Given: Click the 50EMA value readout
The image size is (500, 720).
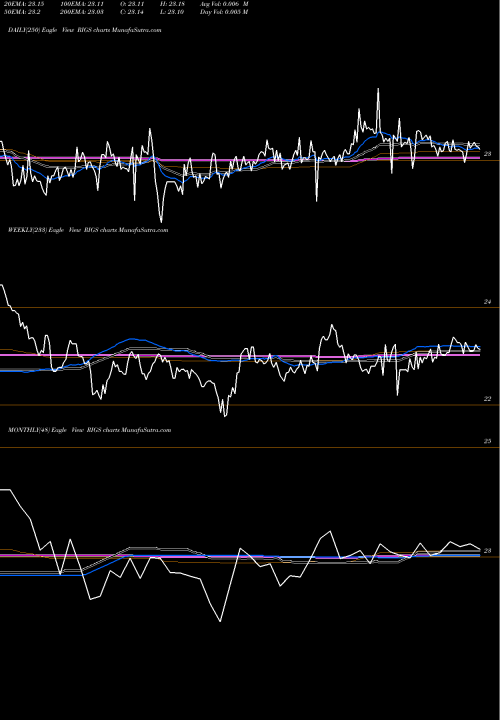Looking at the screenshot, I should [22, 12].
